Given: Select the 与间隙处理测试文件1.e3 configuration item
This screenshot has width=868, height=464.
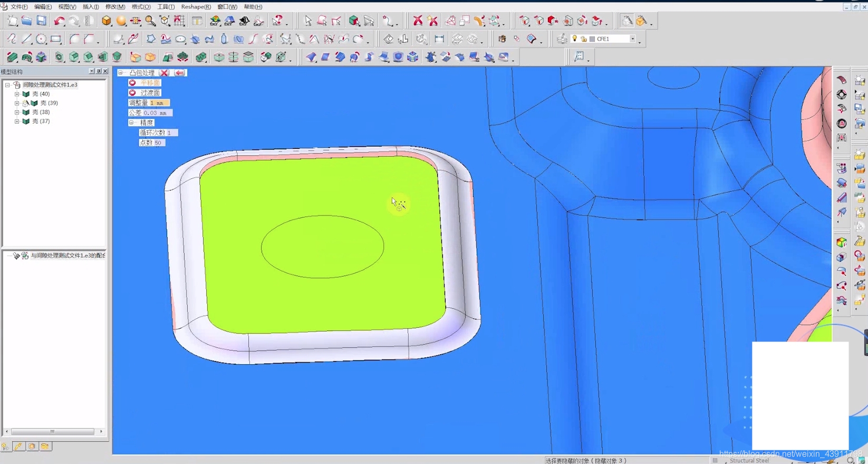Looking at the screenshot, I should click(67, 255).
